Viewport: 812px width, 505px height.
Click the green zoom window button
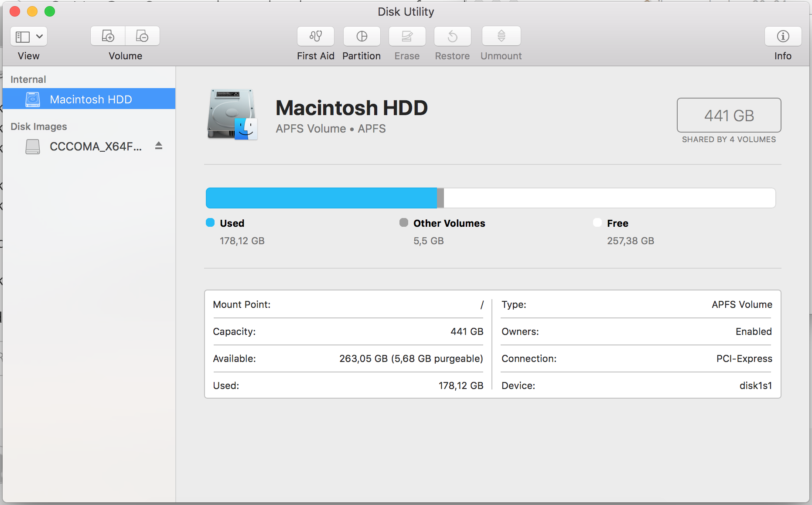50,11
